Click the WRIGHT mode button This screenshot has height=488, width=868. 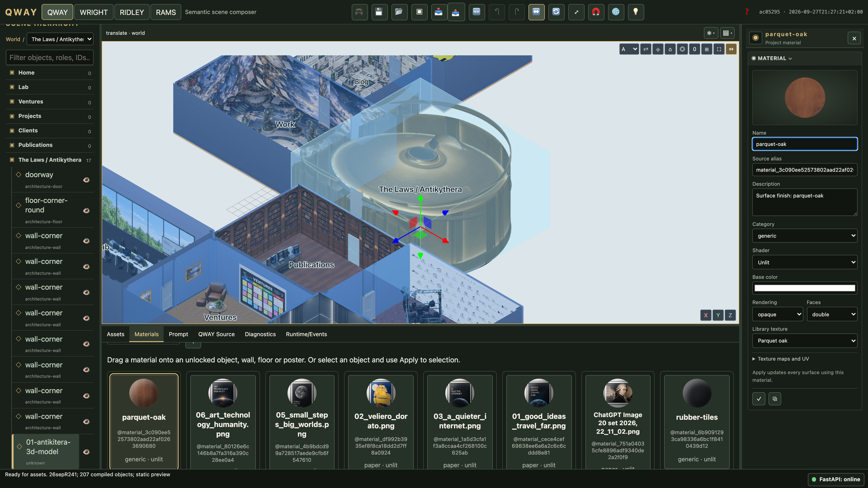click(94, 12)
